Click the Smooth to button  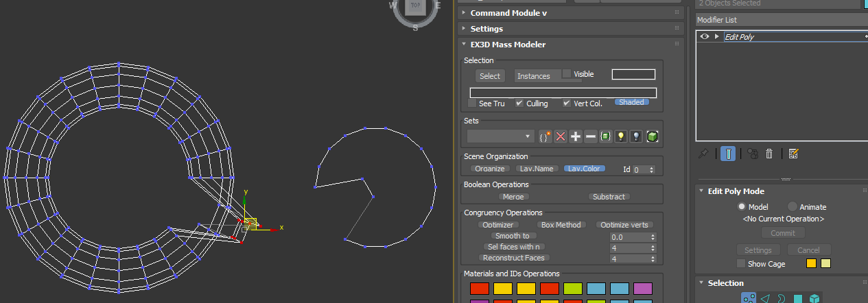[x=513, y=236]
